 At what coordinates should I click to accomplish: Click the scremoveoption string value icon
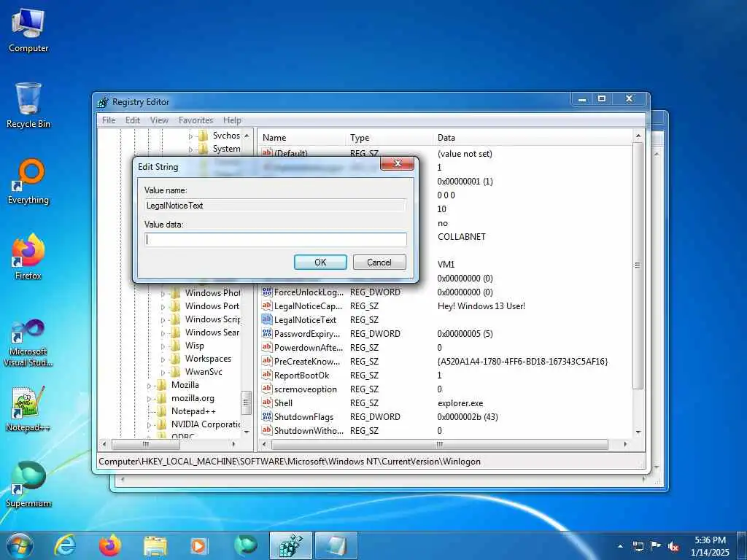[267, 389]
